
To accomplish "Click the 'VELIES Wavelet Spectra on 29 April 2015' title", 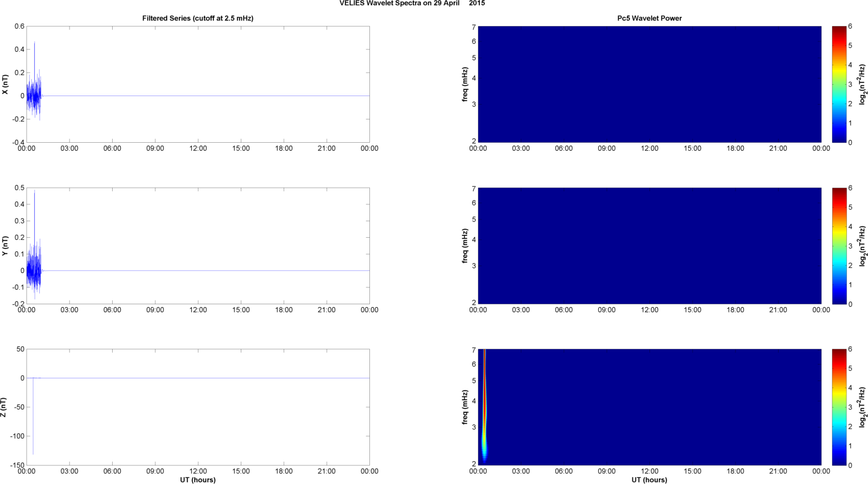I will click(412, 3).
